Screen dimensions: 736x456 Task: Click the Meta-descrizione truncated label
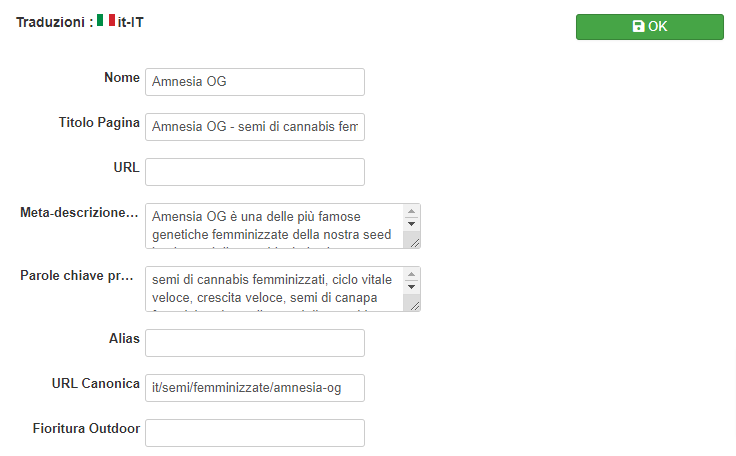pos(79,213)
